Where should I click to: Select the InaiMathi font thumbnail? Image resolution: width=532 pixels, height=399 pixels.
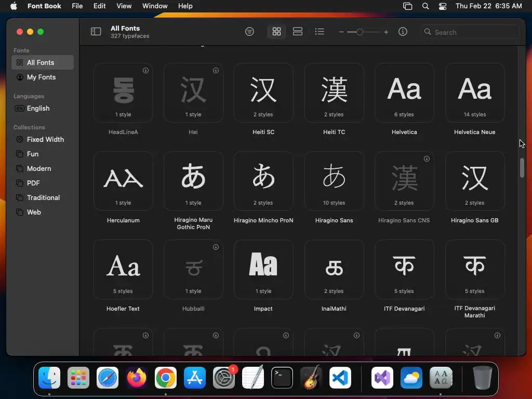click(x=334, y=270)
